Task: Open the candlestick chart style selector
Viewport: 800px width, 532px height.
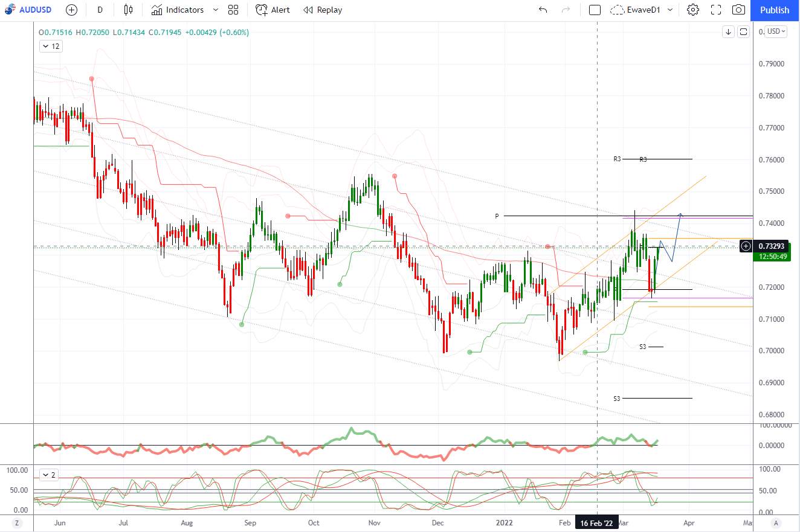Action: (128, 10)
